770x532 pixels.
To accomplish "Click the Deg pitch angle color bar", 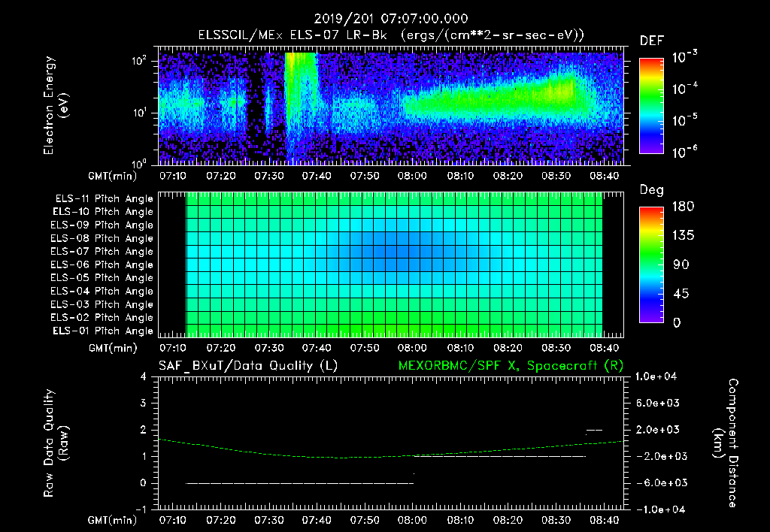I will tap(651, 265).
